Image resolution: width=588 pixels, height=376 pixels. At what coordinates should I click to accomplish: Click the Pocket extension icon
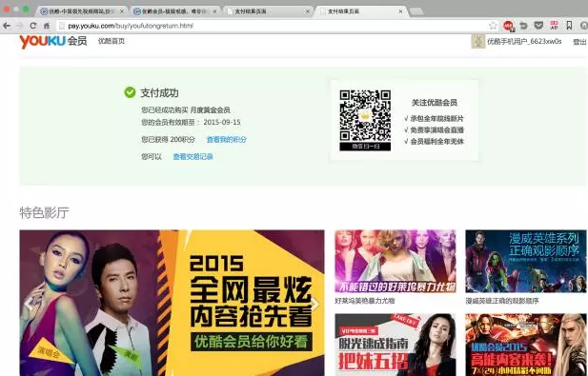point(538,26)
